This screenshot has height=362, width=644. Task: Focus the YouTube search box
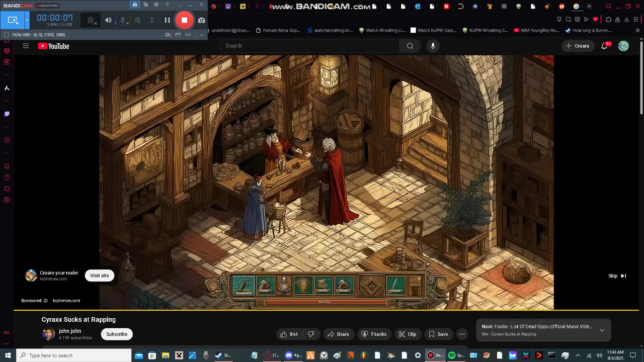[310, 46]
